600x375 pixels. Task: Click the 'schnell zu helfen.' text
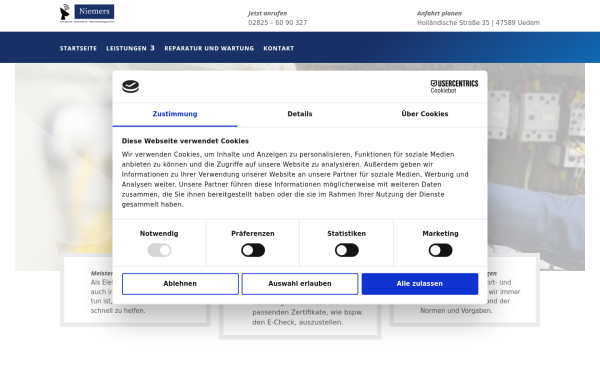(x=118, y=311)
